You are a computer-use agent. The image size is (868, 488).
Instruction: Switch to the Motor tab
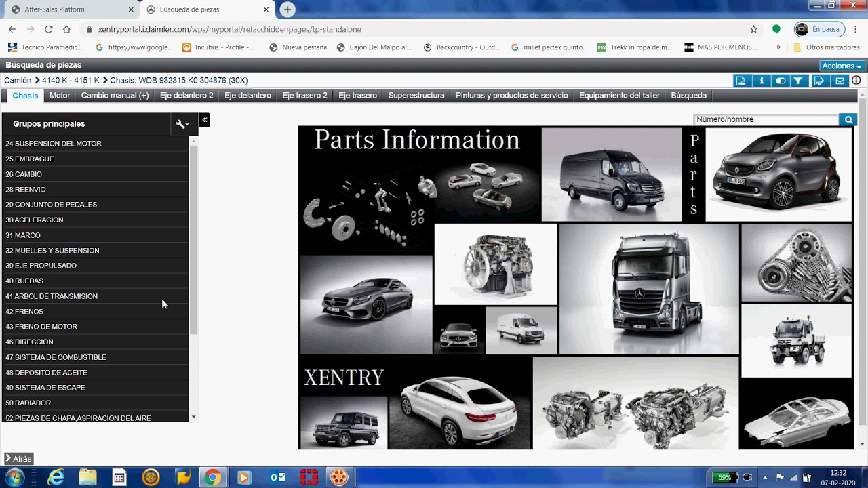(x=60, y=96)
